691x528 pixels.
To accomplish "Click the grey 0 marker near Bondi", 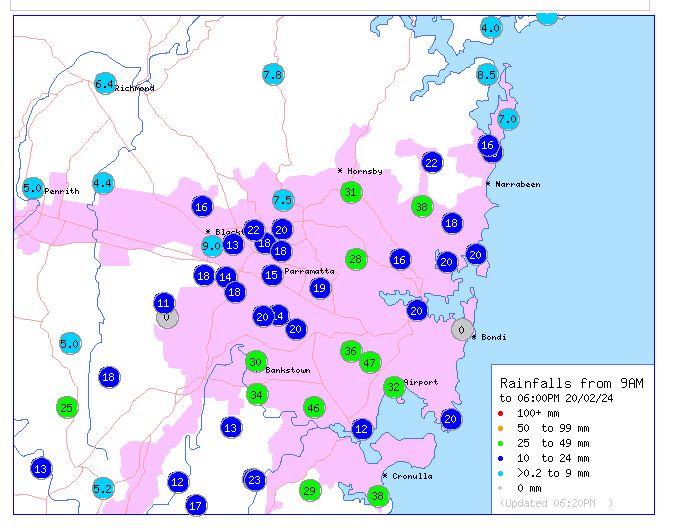I will [461, 329].
